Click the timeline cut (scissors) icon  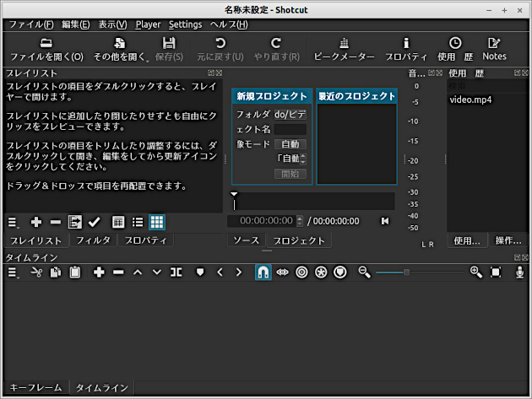[36, 272]
